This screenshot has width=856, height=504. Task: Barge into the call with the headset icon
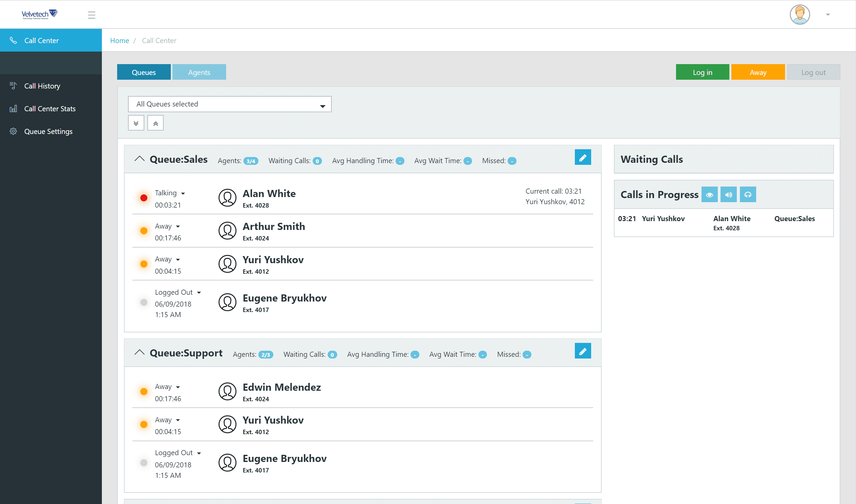pyautogui.click(x=748, y=194)
